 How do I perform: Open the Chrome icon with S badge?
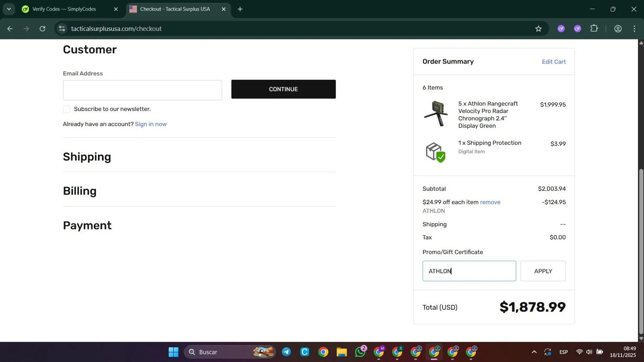click(x=397, y=352)
